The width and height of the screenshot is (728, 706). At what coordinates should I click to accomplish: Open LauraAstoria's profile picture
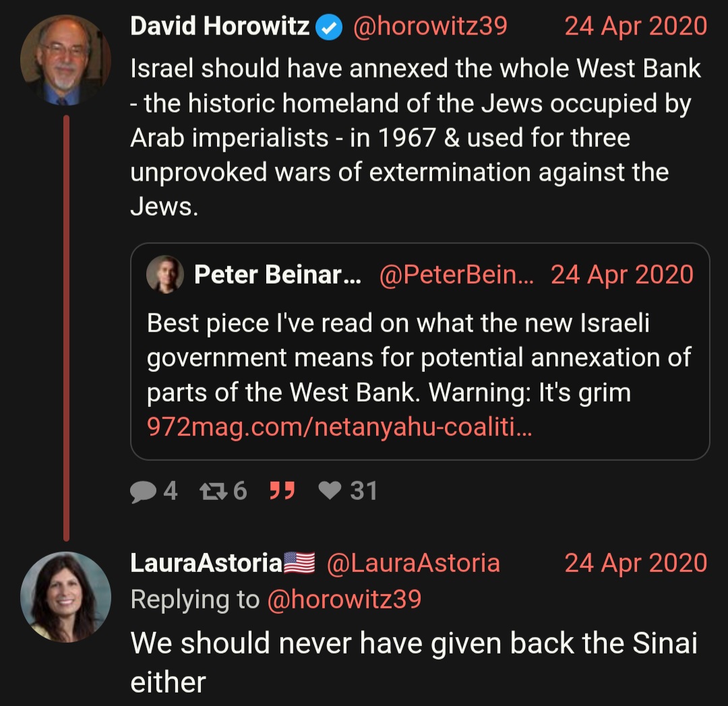(x=65, y=596)
